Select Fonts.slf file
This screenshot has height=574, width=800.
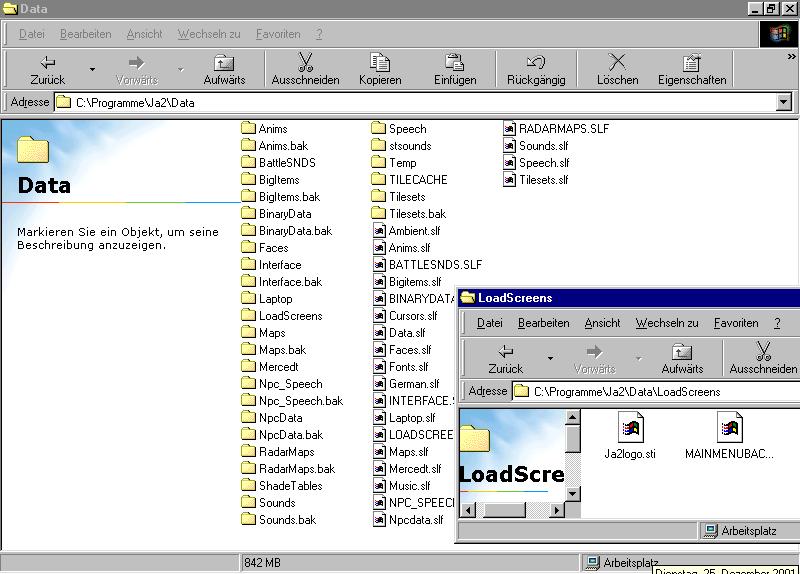tap(401, 367)
